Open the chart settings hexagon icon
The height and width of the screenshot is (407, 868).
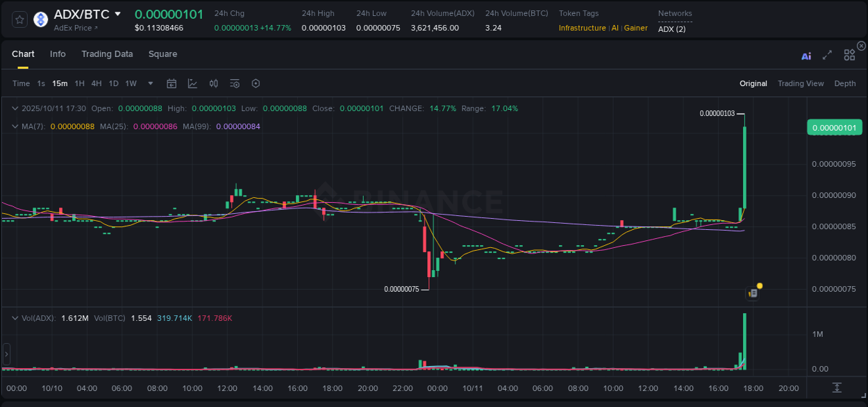pyautogui.click(x=256, y=83)
